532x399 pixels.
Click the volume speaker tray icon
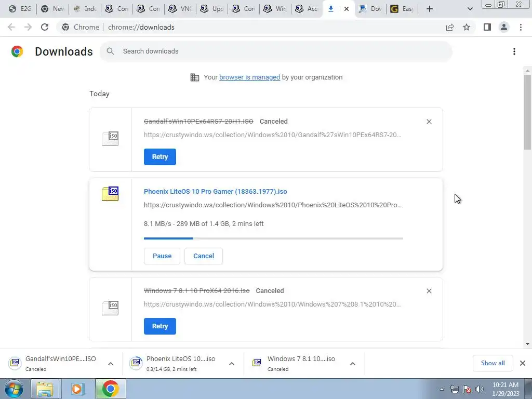[x=480, y=389]
